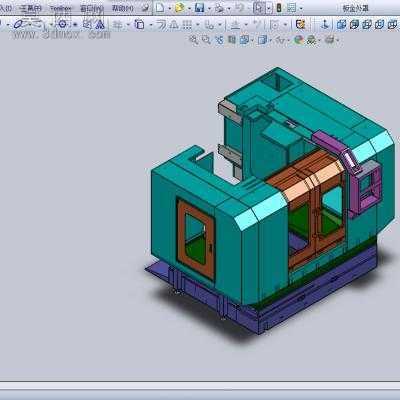Viewport: 400px width, 400px height.
Task: Click the Previous View icon
Action: [219, 40]
